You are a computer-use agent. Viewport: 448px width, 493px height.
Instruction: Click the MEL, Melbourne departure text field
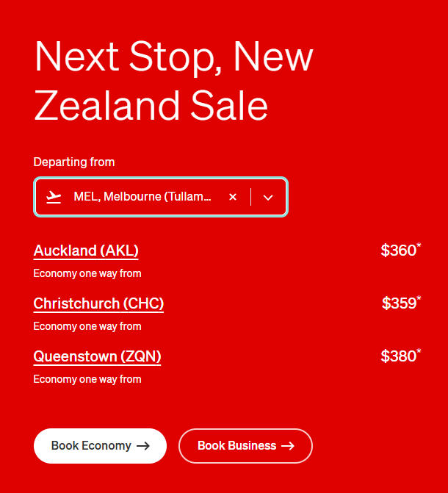click(142, 197)
